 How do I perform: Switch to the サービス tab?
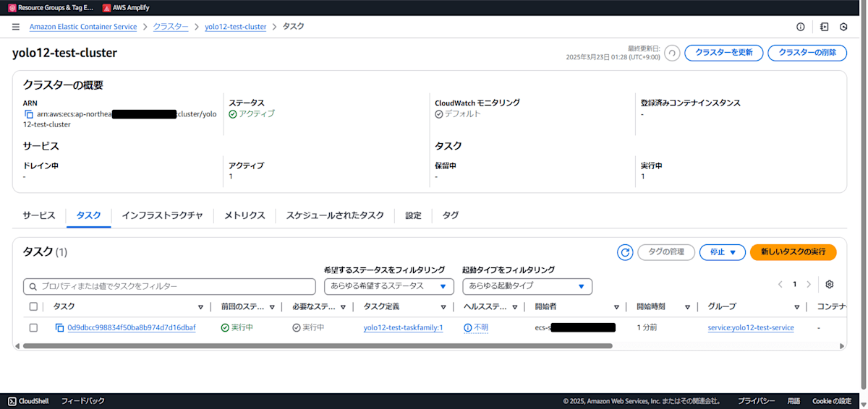(39, 215)
